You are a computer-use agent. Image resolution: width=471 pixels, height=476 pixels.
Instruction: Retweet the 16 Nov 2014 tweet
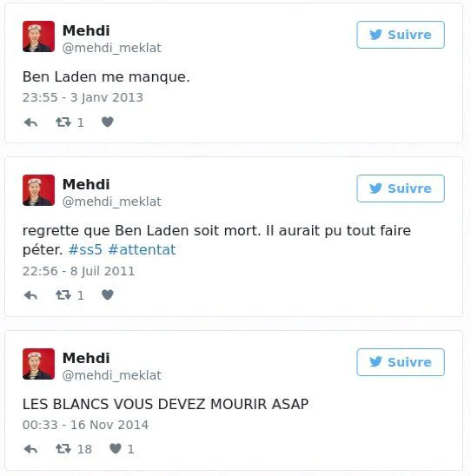pyautogui.click(x=63, y=448)
